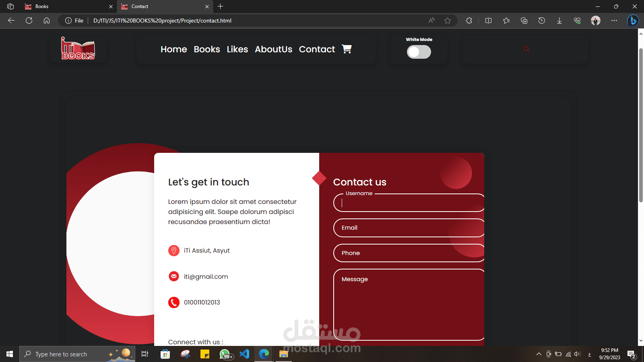Close the Books tab
Image resolution: width=644 pixels, height=362 pixels.
coord(111,6)
